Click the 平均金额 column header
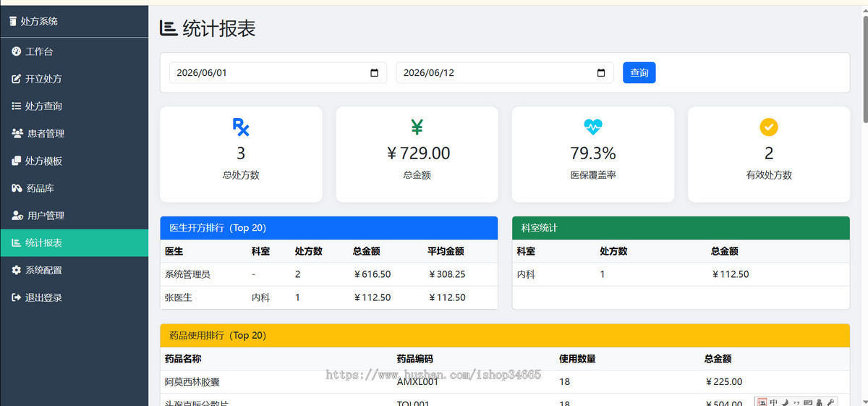The image size is (868, 406). click(446, 251)
